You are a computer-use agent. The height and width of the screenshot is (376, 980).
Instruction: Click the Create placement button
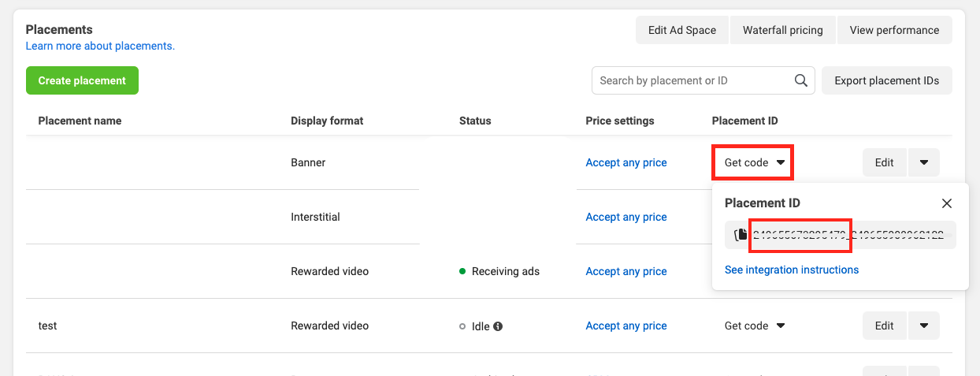pyautogui.click(x=82, y=80)
